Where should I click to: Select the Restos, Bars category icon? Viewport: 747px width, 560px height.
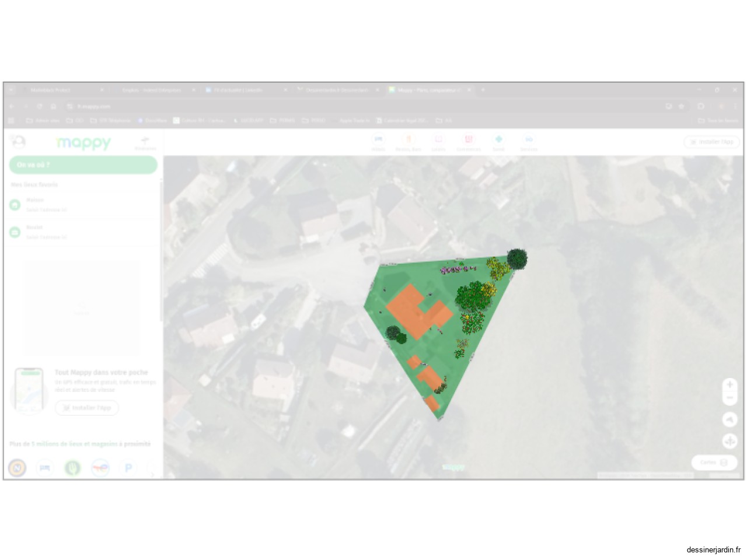pyautogui.click(x=408, y=141)
